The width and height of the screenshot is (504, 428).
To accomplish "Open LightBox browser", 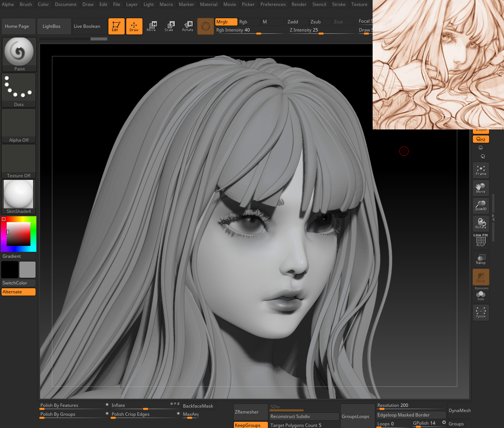I will pyautogui.click(x=54, y=26).
